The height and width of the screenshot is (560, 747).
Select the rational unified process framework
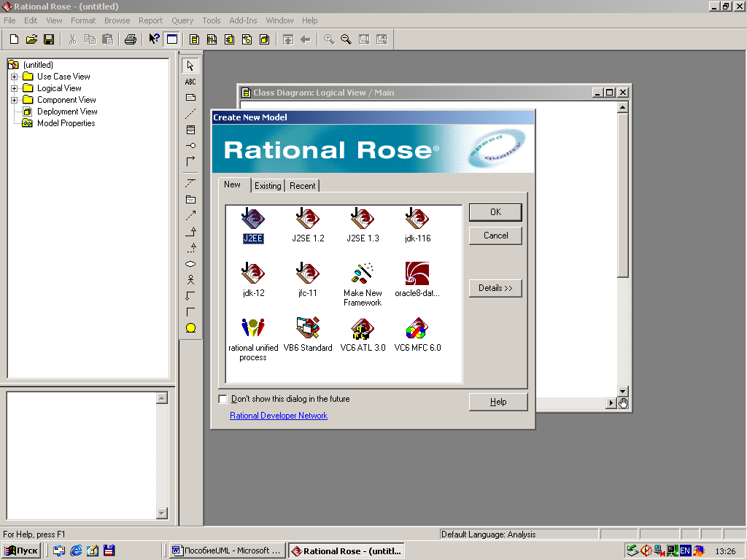pyautogui.click(x=253, y=340)
